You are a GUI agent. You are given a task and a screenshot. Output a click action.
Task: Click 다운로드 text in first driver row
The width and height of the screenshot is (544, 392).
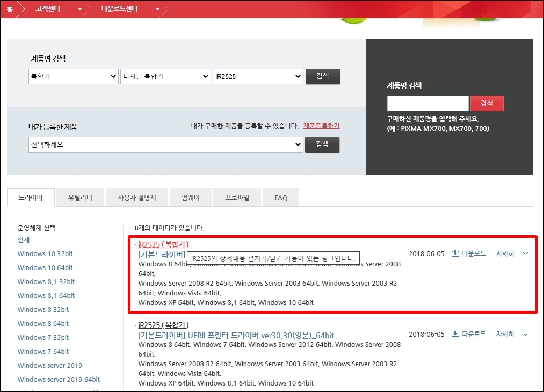tap(474, 253)
